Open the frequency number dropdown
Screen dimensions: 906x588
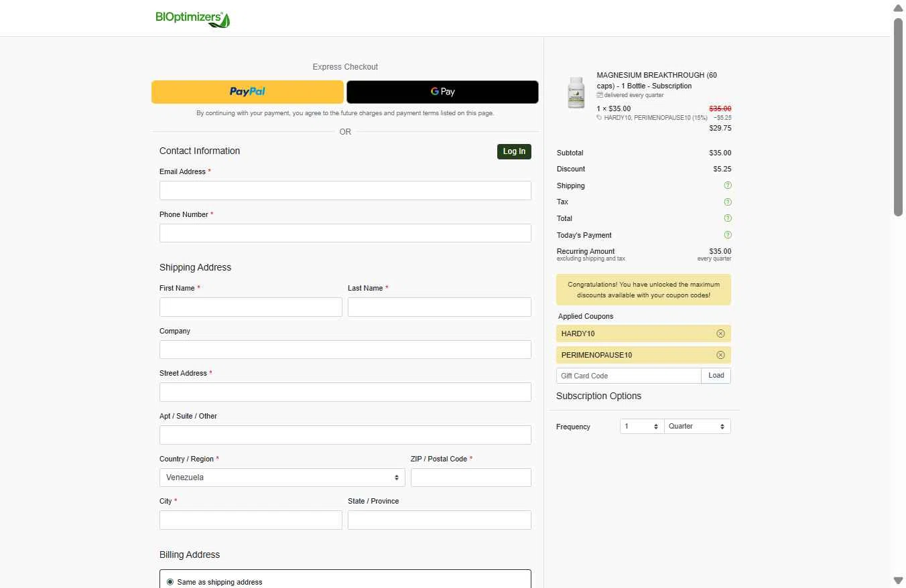click(x=642, y=427)
